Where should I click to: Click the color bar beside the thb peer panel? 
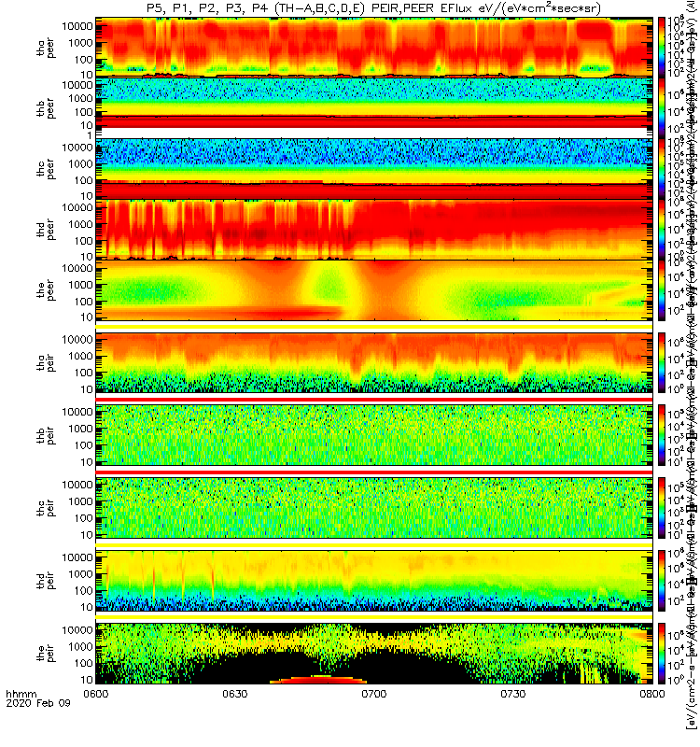point(662,107)
